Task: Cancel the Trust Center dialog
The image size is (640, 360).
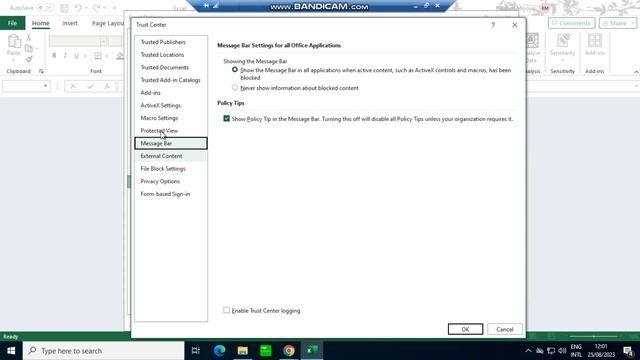Action: click(x=504, y=329)
